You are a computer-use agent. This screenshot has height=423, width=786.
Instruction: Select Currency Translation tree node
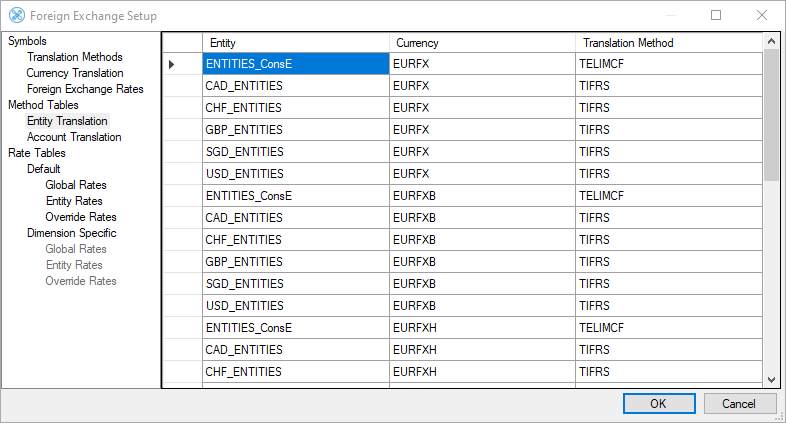[x=75, y=73]
